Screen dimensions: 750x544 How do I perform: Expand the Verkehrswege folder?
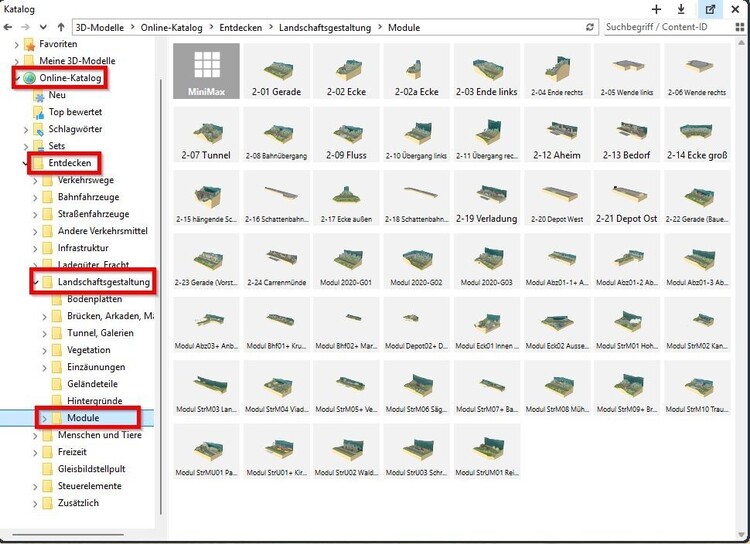(35, 180)
